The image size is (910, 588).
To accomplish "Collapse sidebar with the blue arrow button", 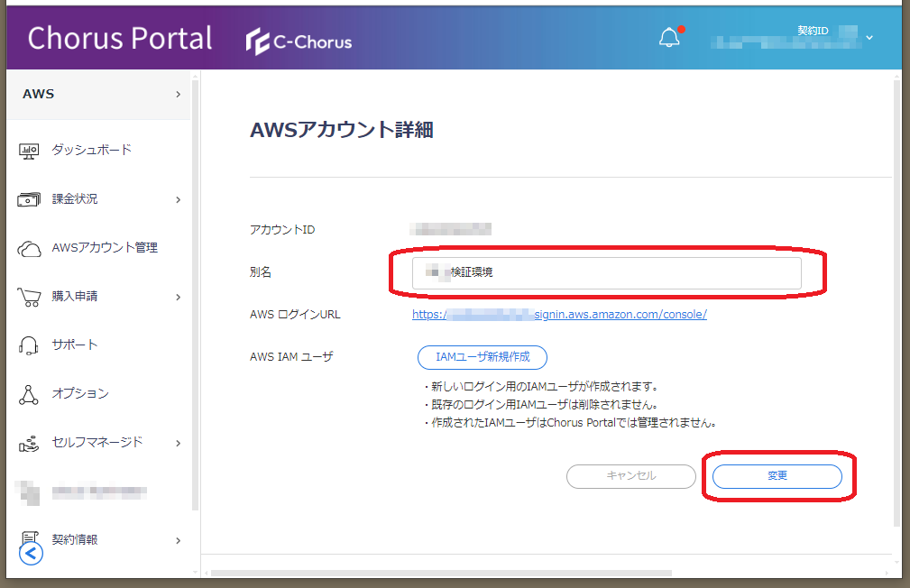I will click(32, 553).
